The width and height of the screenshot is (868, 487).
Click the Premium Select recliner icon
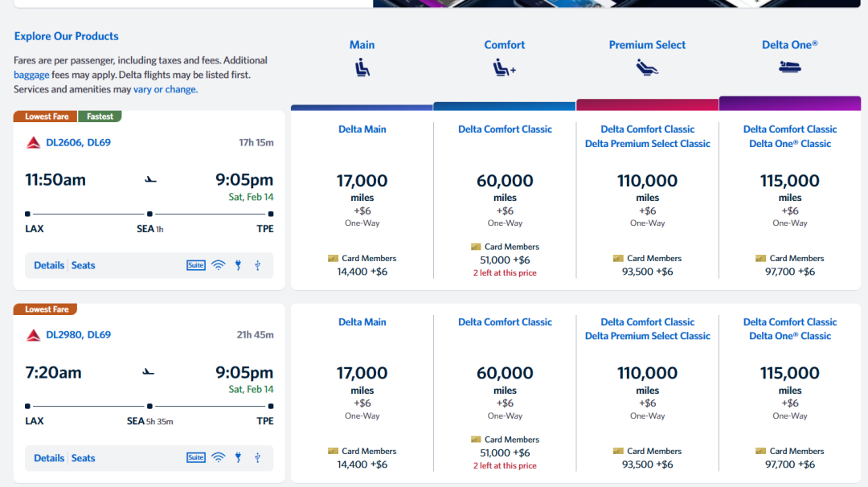pos(647,68)
